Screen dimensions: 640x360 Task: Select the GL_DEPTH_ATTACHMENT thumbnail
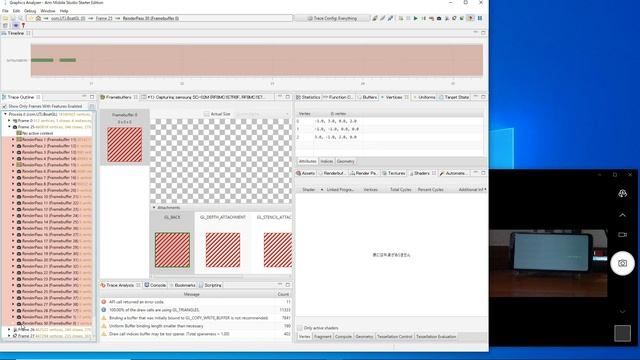(223, 250)
